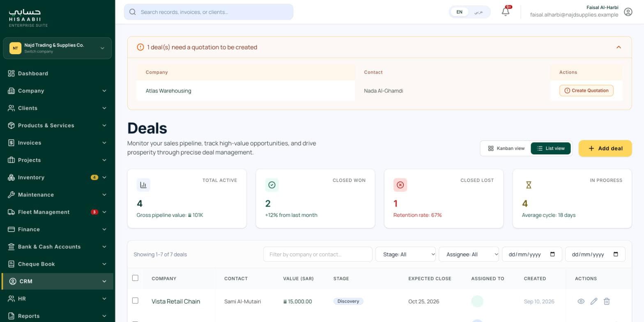Open the notifications bell

pyautogui.click(x=506, y=11)
